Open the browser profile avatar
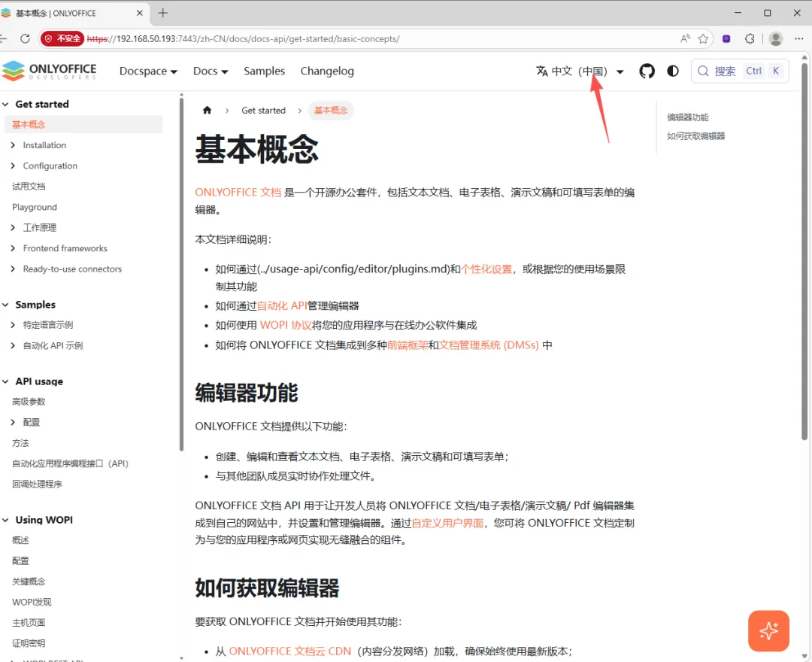 (x=775, y=39)
